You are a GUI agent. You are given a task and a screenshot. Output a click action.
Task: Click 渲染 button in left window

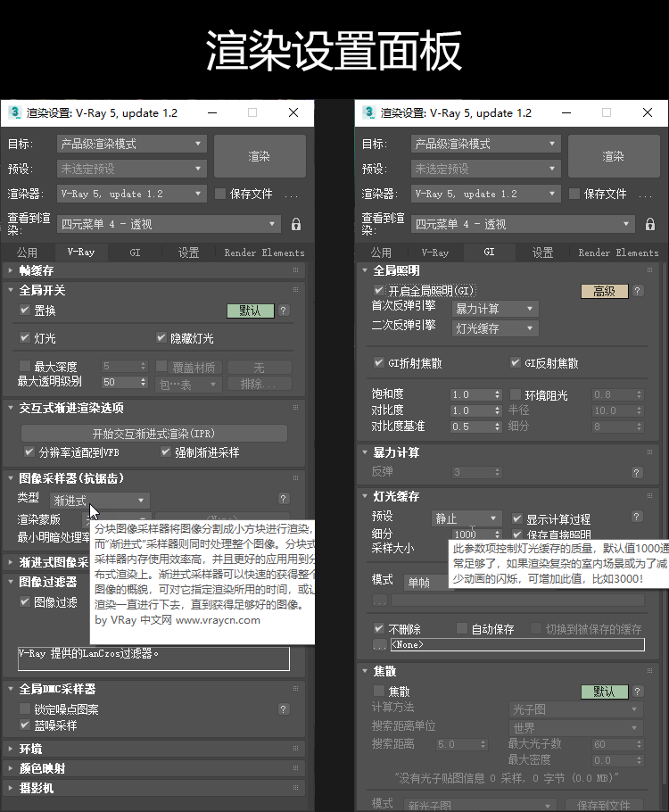(260, 156)
